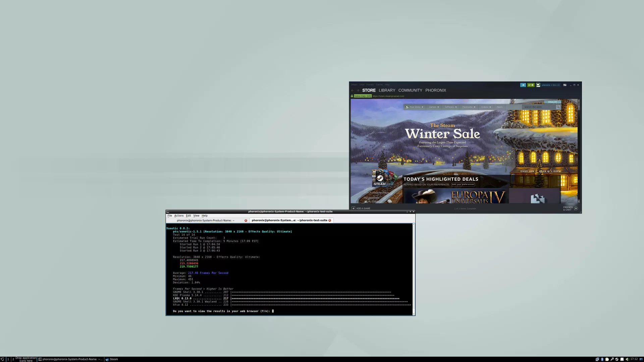The height and width of the screenshot is (362, 644).
Task: Open the phoronix account balance dropdown
Action: (x=550, y=85)
